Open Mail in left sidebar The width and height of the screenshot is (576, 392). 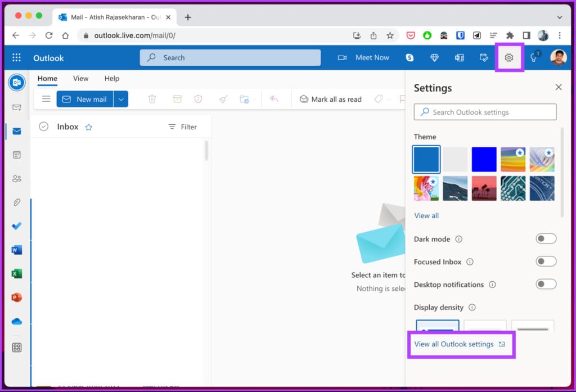(16, 131)
